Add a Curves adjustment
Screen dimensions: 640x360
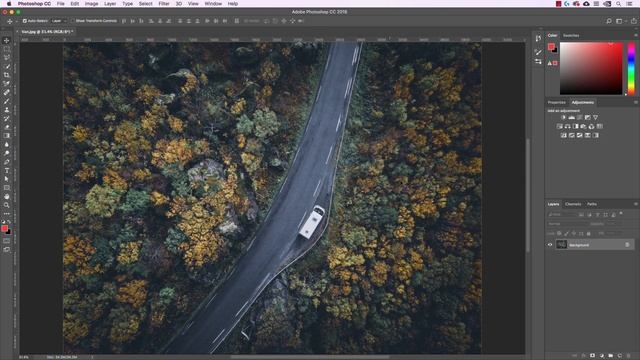pos(580,118)
